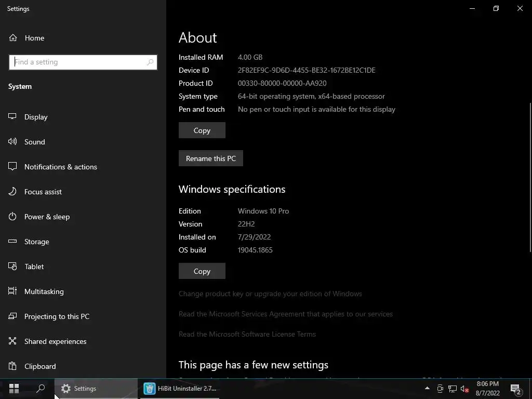Click the Settings gear icon in taskbar
Image resolution: width=532 pixels, height=399 pixels.
[66, 389]
